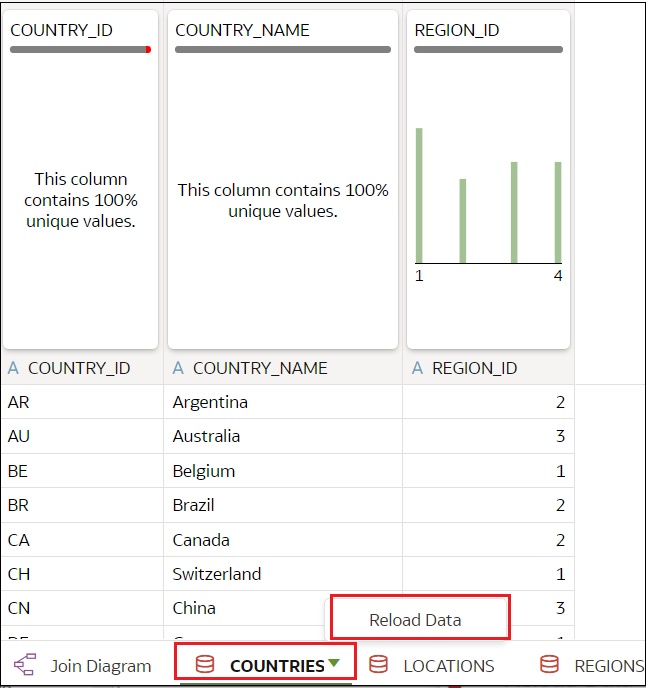Click the CH country ID cell

(82, 574)
